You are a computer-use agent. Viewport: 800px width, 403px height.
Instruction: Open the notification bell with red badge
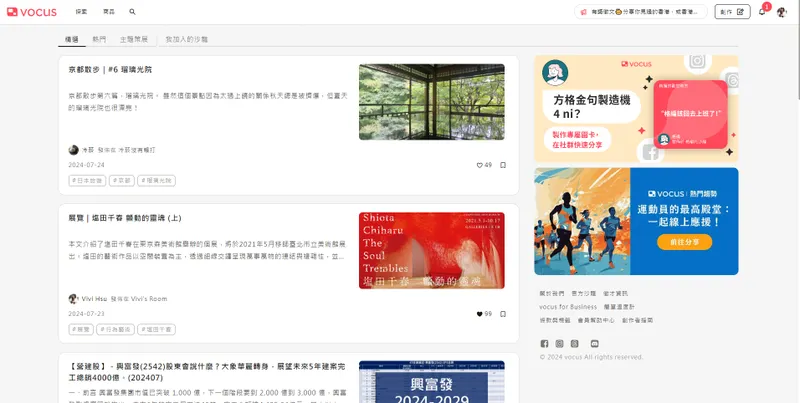pyautogui.click(x=762, y=12)
